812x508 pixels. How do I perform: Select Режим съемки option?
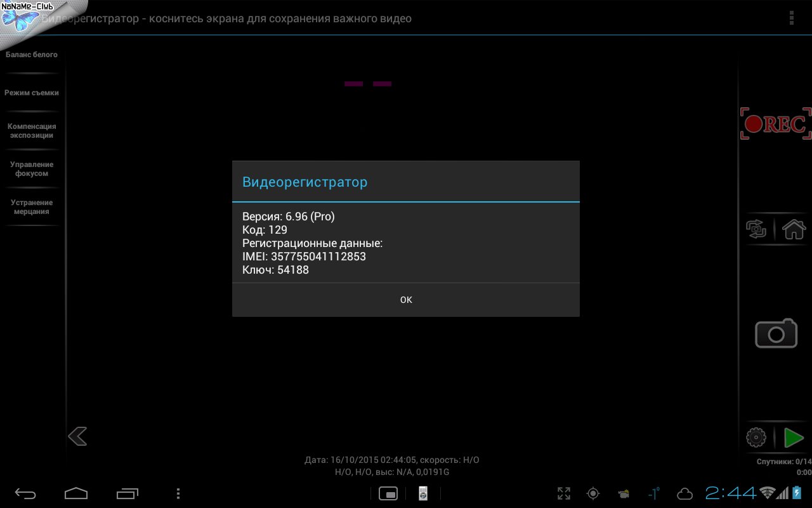click(32, 93)
